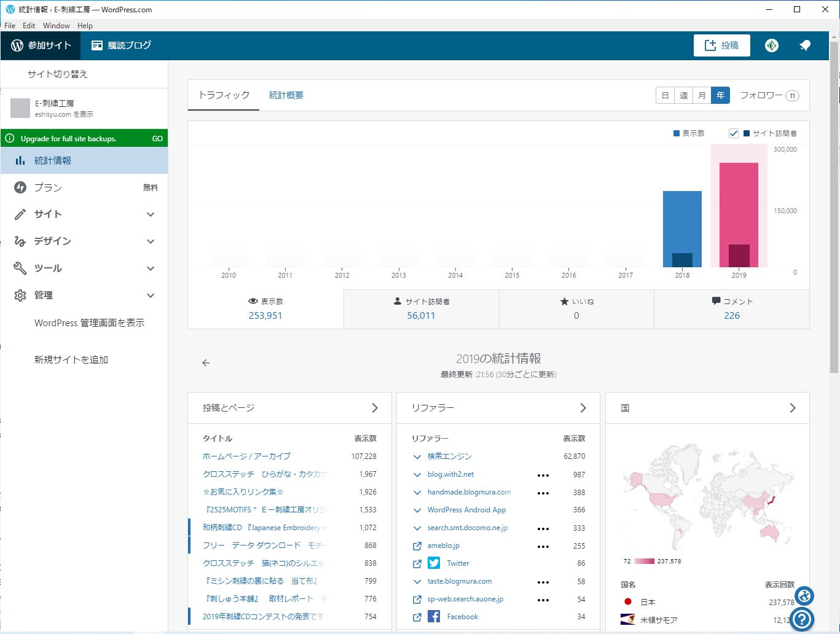Open the 国 panel arrow

(793, 408)
